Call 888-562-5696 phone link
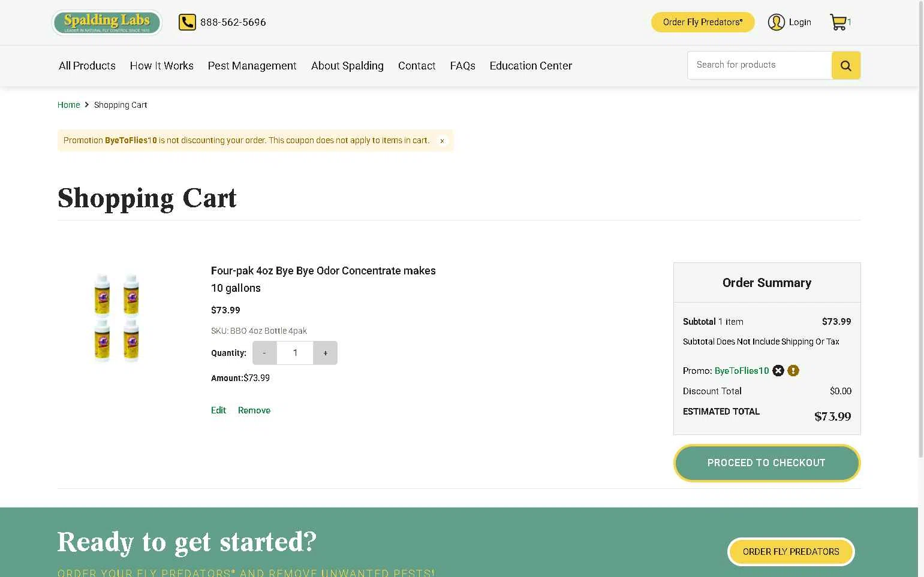Image resolution: width=924 pixels, height=577 pixels. pyautogui.click(x=233, y=22)
